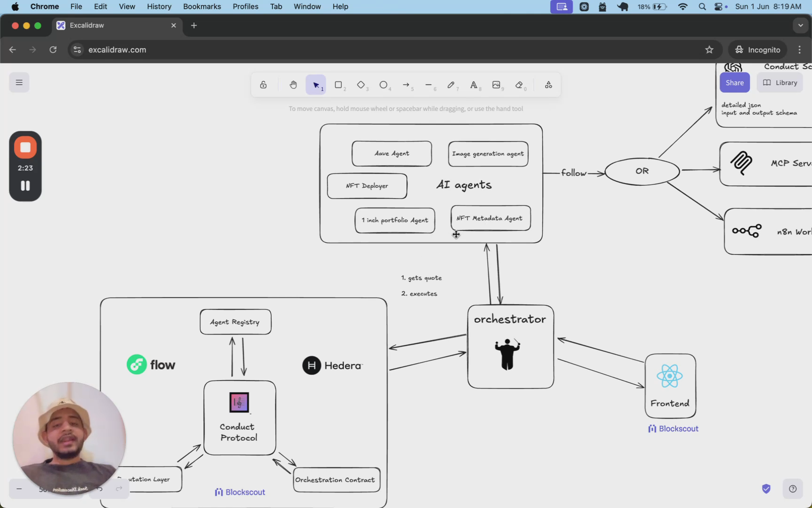The width and height of the screenshot is (812, 508).
Task: Open the Bookmarks menu
Action: (202, 7)
